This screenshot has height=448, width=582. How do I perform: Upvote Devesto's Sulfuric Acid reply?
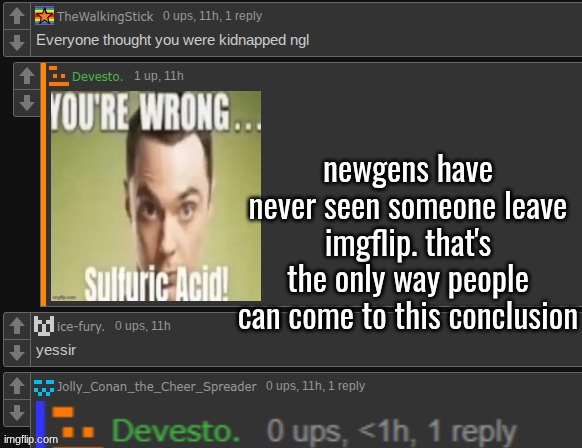(x=27, y=76)
